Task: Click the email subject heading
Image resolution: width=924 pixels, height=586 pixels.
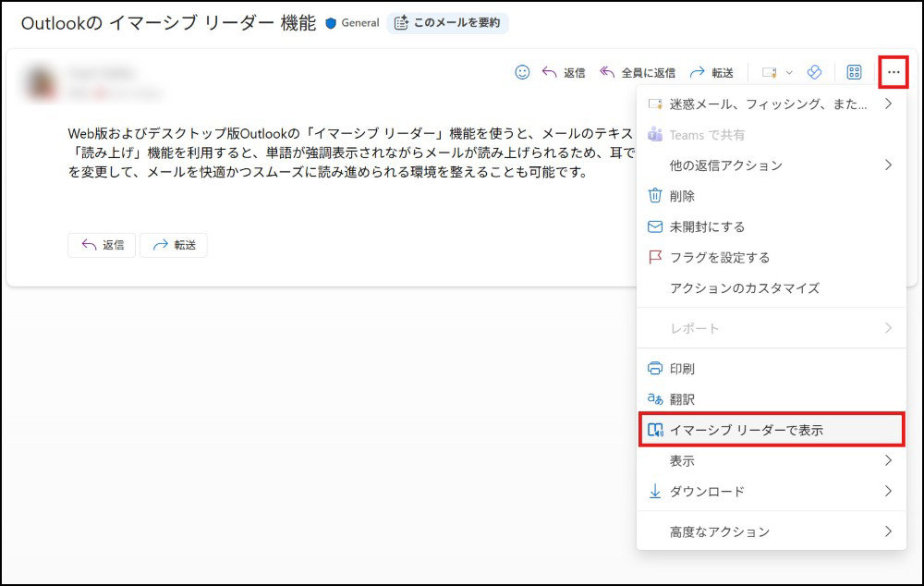Action: tap(168, 23)
